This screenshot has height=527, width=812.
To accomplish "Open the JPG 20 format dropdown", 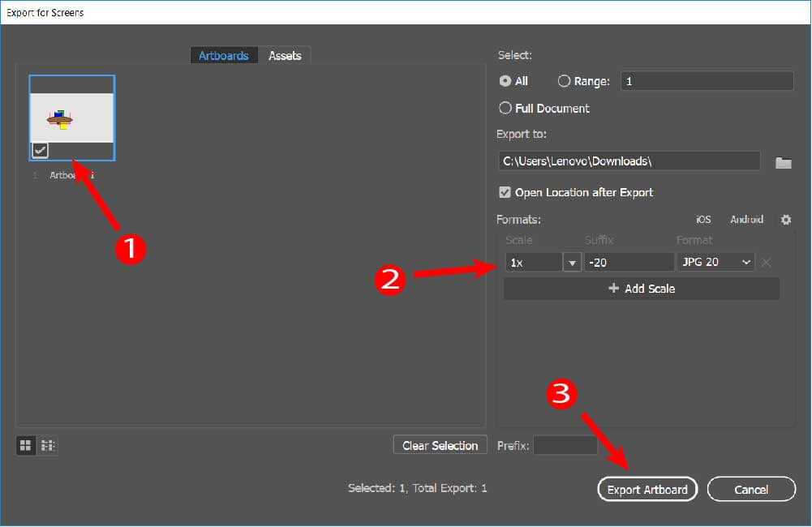I will (715, 262).
